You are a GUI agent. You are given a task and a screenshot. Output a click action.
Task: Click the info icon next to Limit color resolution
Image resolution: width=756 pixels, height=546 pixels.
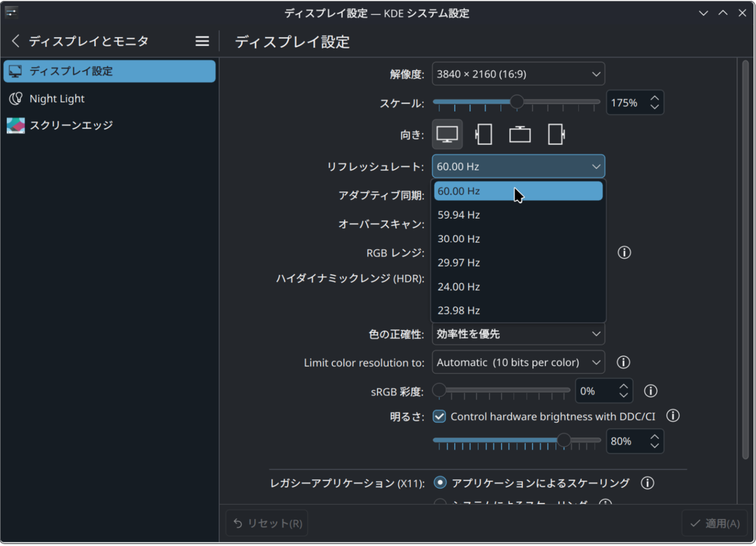(624, 362)
